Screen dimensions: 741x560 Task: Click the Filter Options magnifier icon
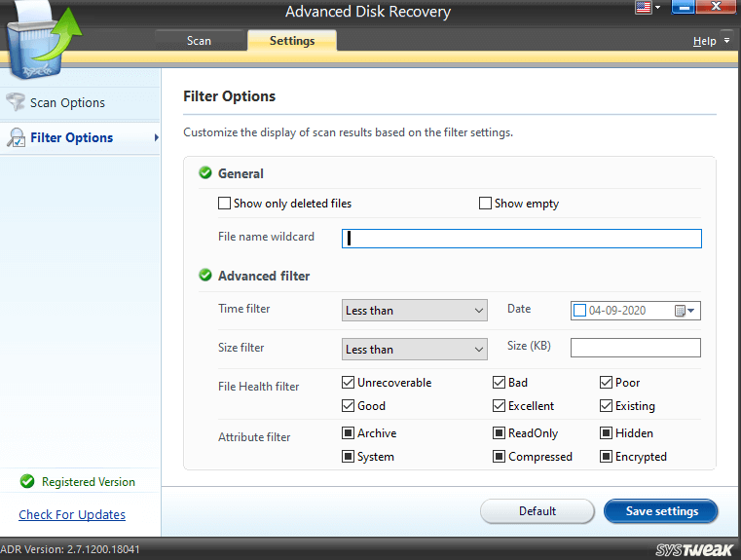tap(17, 137)
